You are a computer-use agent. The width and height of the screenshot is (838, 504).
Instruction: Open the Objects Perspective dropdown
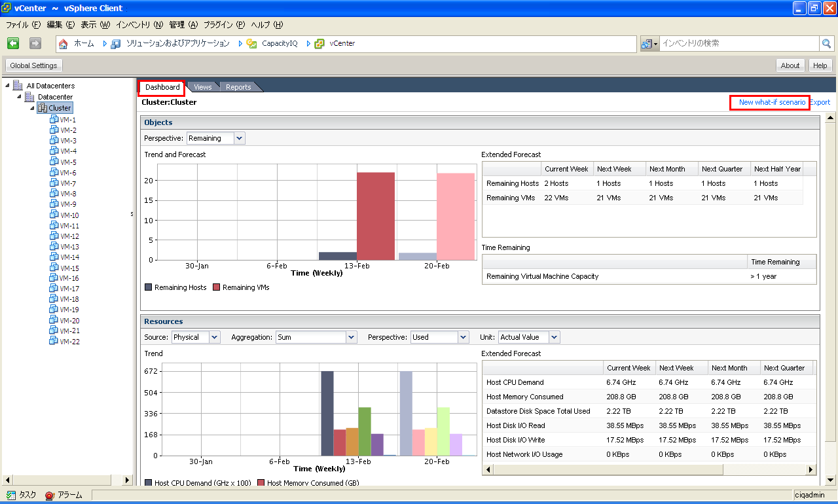(x=239, y=138)
